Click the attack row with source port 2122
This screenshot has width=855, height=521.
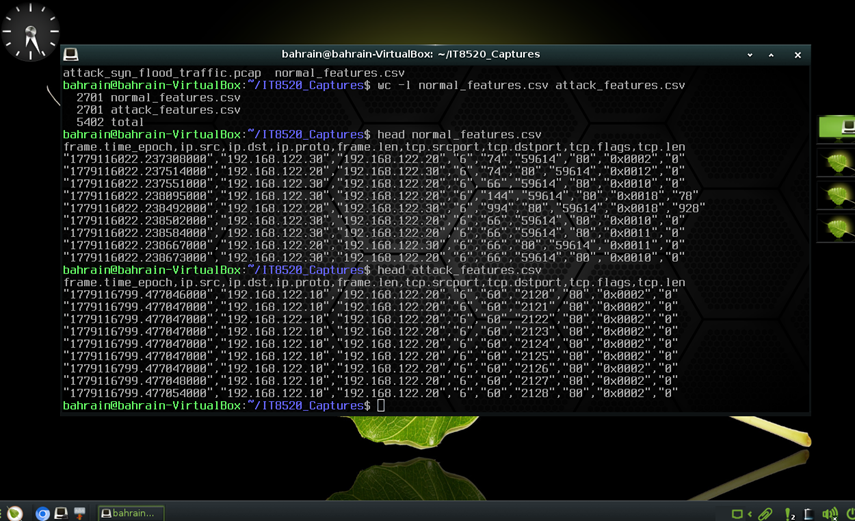(x=371, y=319)
